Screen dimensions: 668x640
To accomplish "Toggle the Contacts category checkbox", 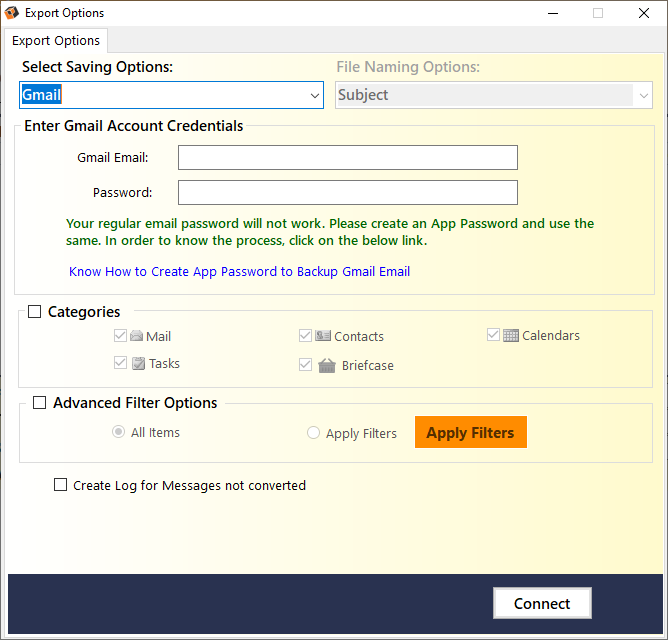I will point(305,336).
